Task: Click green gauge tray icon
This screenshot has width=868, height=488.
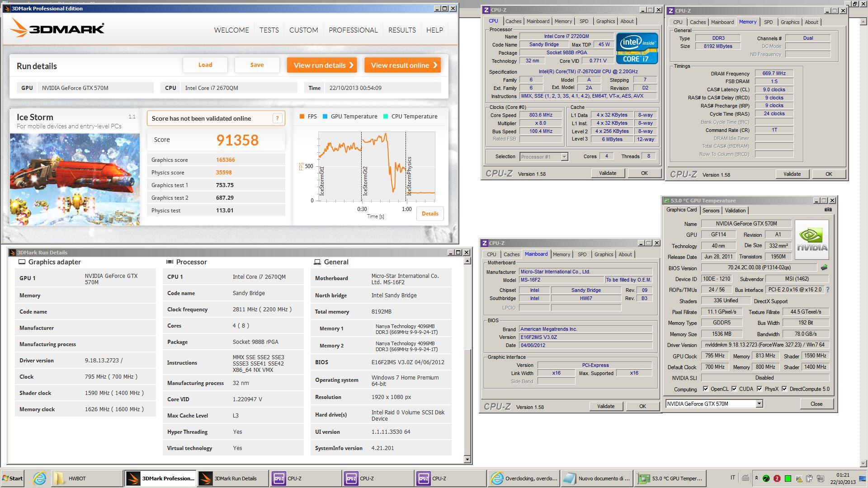Action: click(766, 478)
